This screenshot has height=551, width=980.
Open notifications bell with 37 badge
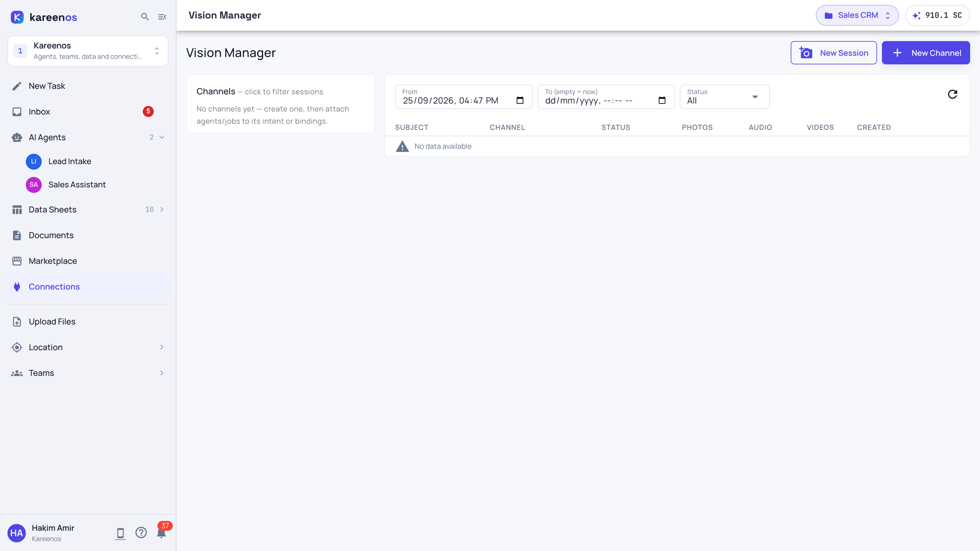pos(162,532)
